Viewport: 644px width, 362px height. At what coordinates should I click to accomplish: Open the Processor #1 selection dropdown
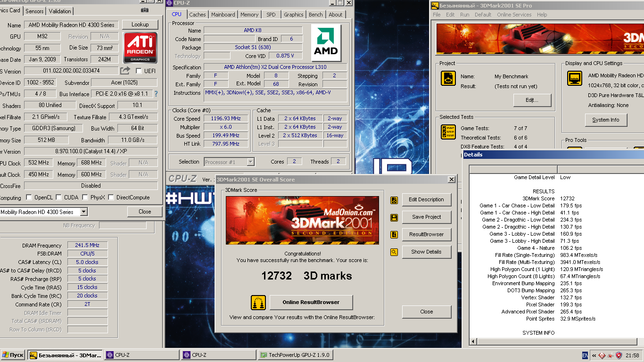pos(250,162)
